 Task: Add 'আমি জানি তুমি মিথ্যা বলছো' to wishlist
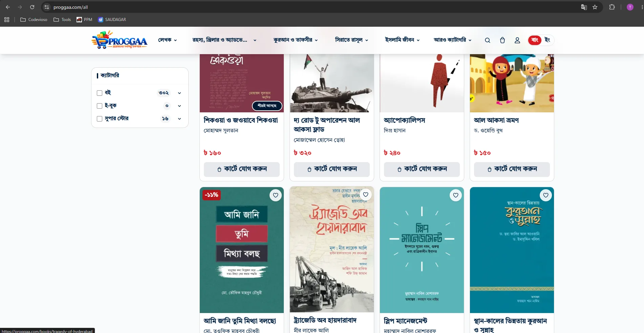click(x=276, y=195)
